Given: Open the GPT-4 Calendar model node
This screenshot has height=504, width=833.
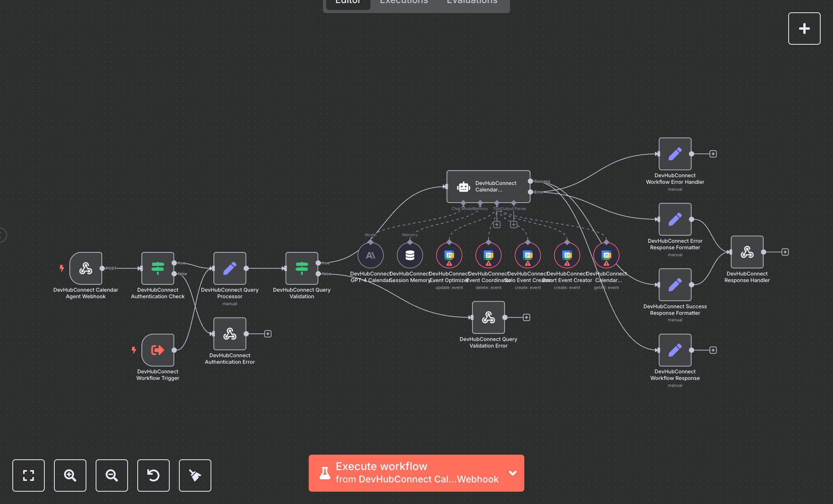Looking at the screenshot, I should [x=370, y=255].
